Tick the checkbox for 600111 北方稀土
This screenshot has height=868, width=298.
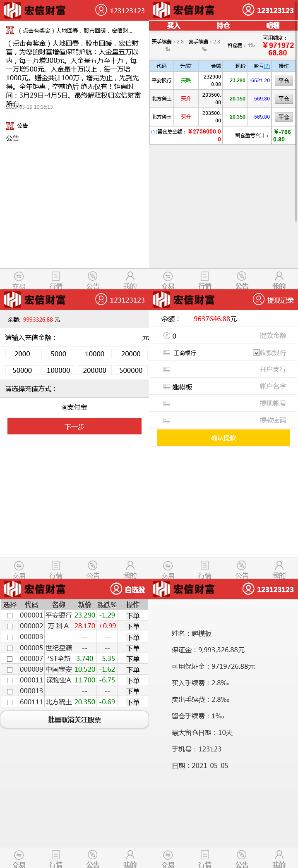(10, 702)
